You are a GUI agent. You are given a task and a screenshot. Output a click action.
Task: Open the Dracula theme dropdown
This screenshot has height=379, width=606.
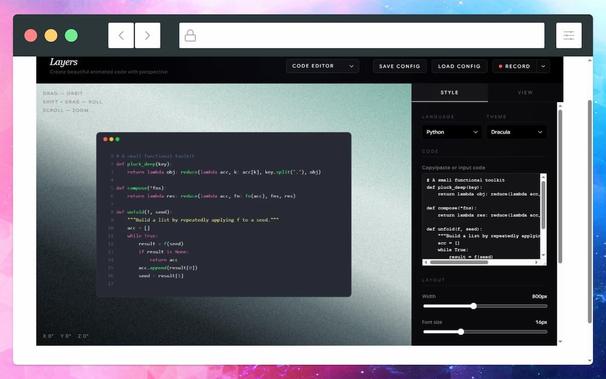(x=516, y=132)
